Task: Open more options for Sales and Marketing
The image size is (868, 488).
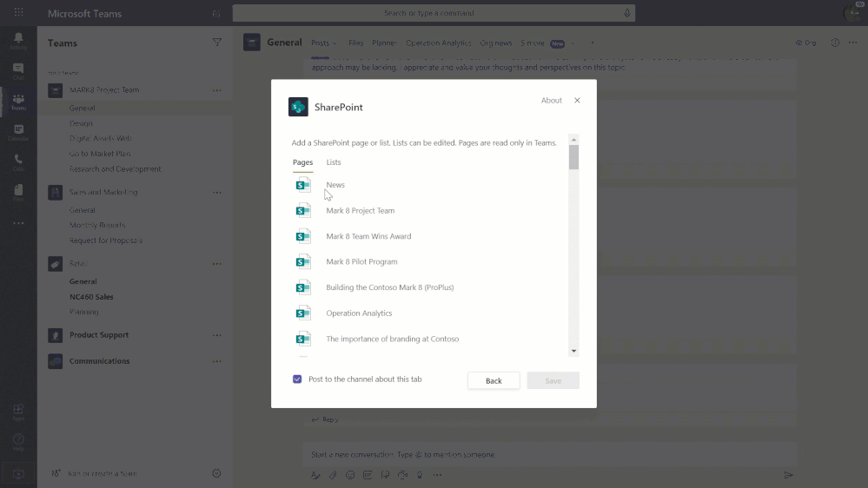Action: pyautogui.click(x=217, y=193)
